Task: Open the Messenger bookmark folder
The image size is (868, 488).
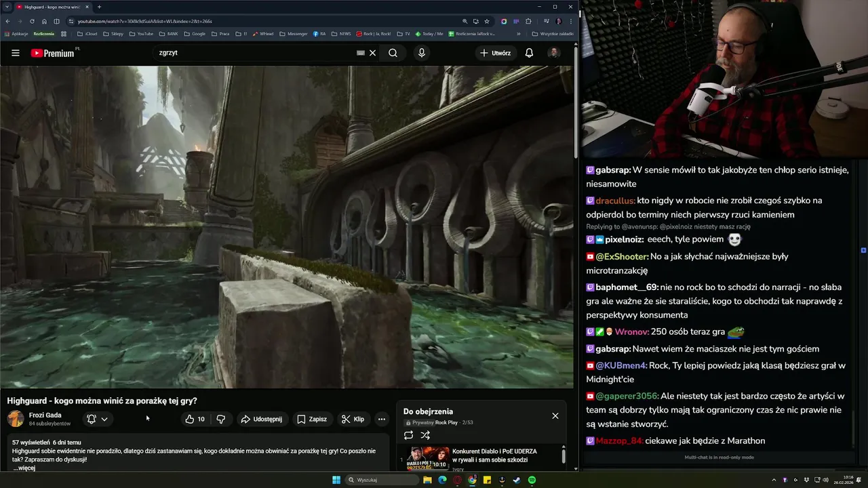Action: 294,33
